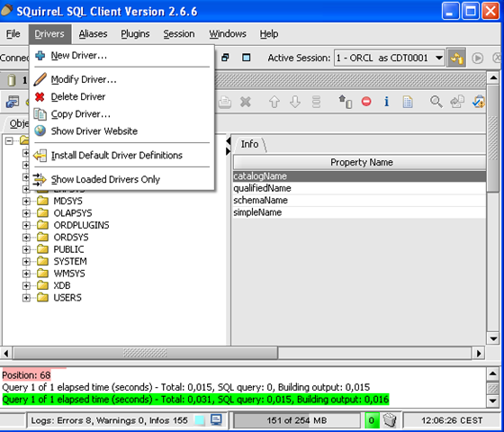
Task: Click the New Driver plus icon
Action: [40, 56]
